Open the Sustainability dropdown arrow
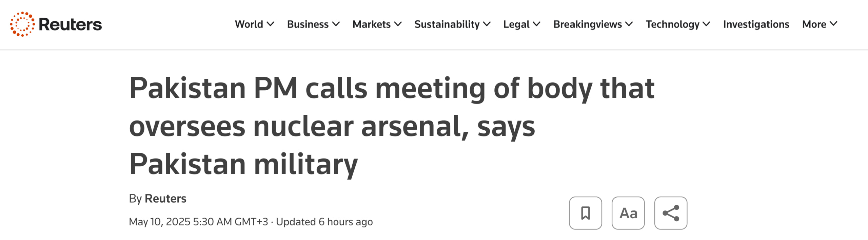 (487, 24)
